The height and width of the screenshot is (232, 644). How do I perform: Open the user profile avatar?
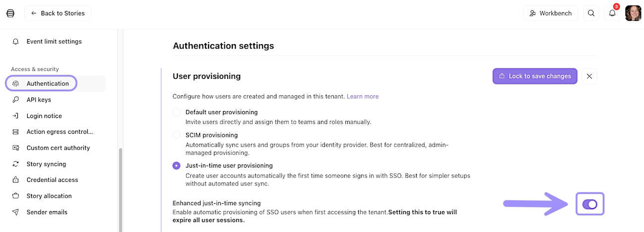pos(633,13)
